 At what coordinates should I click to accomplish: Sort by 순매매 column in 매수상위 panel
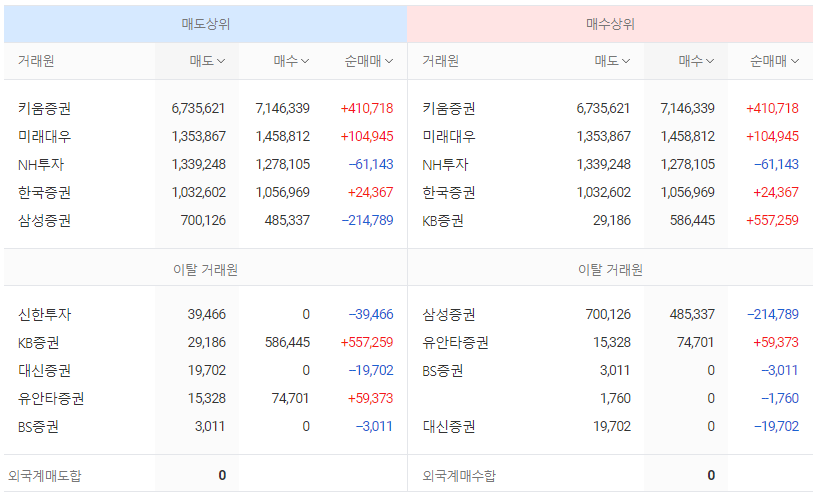[x=775, y=61]
